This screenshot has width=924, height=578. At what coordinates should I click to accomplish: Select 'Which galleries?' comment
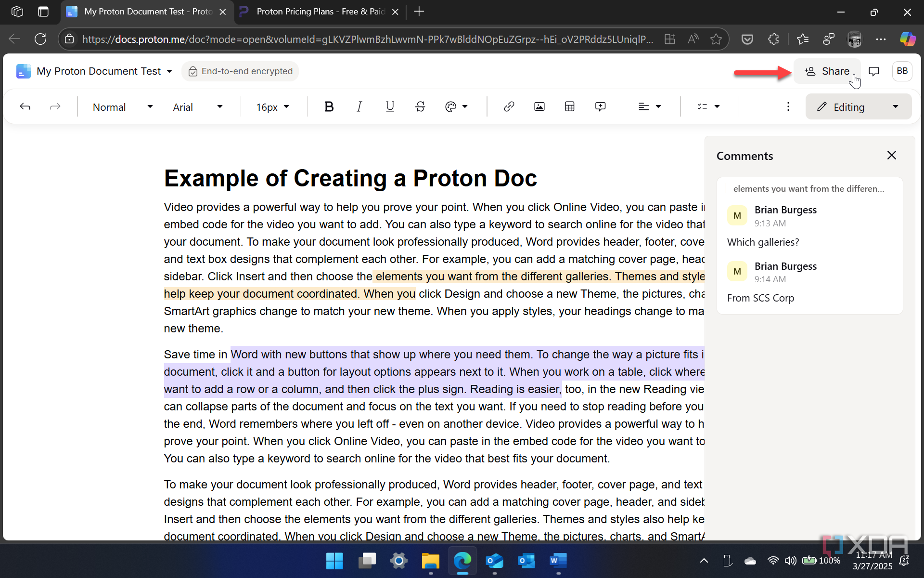pyautogui.click(x=763, y=242)
